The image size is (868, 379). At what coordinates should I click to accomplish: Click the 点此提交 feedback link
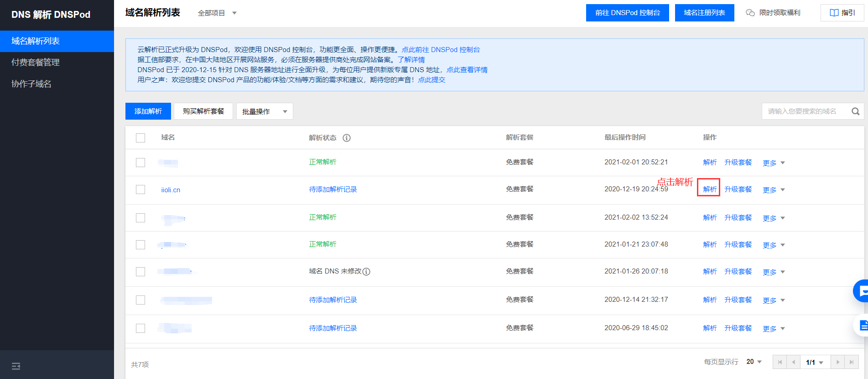(431, 80)
